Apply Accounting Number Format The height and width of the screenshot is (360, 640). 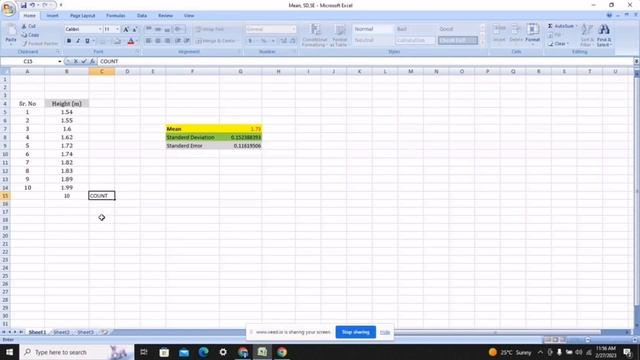[250, 41]
